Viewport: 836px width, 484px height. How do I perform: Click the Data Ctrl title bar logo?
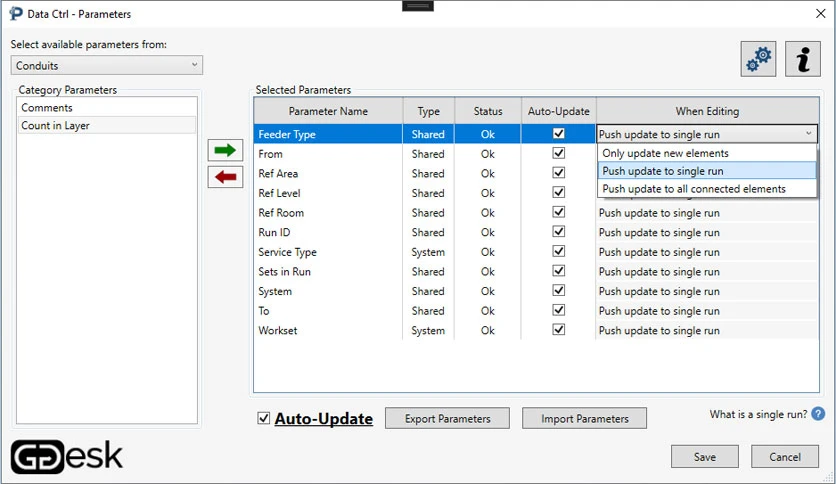[x=16, y=13]
